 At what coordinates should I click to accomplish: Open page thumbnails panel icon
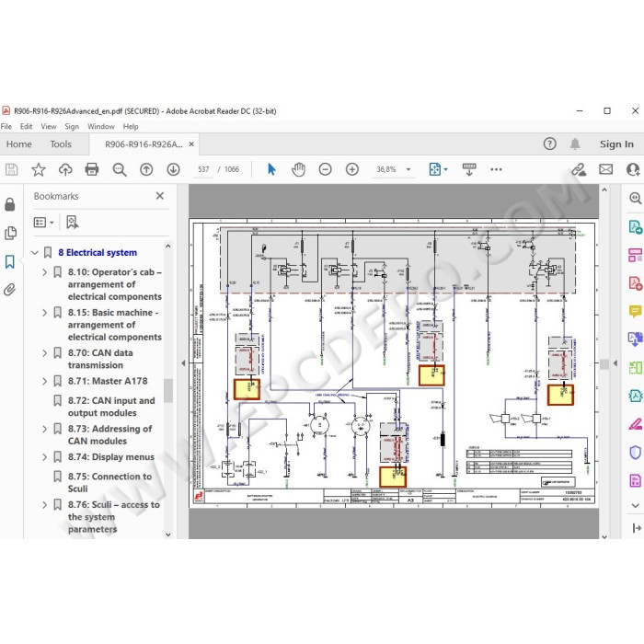(10, 233)
